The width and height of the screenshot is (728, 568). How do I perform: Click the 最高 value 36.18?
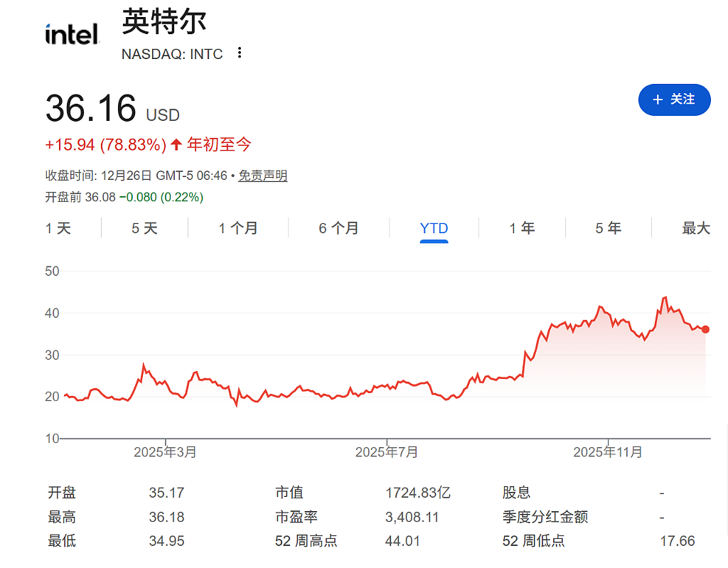coord(166,516)
